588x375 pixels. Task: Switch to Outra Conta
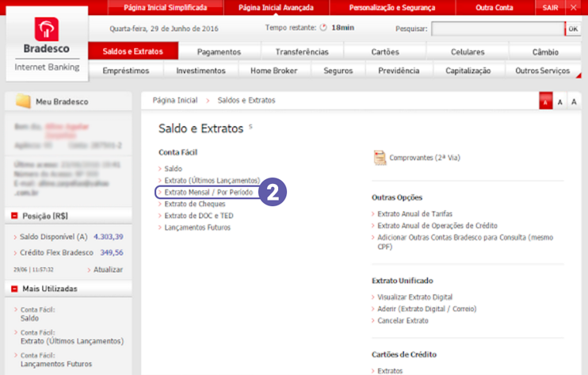pos(494,7)
